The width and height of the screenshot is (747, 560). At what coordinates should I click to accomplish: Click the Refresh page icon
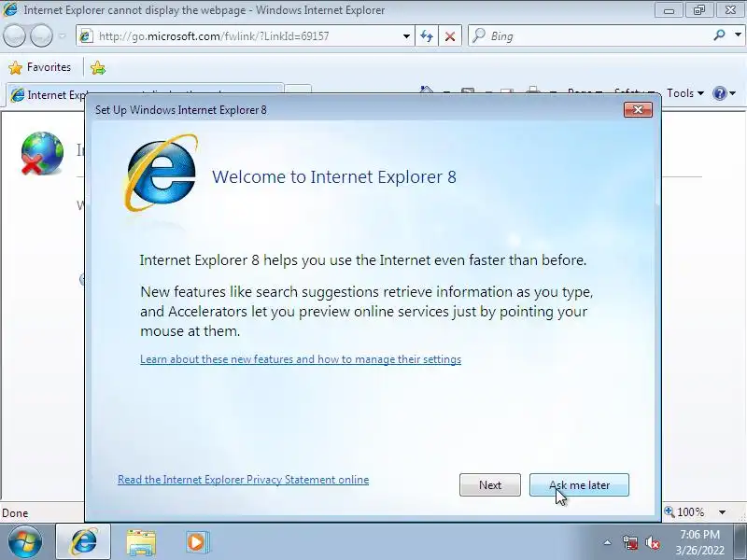pos(427,36)
